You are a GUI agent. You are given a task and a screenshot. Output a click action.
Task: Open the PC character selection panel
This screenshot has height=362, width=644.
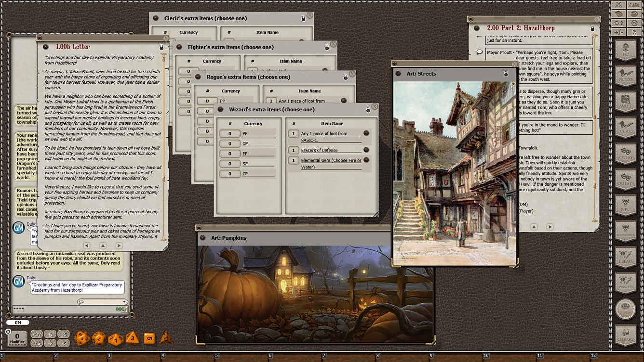click(x=626, y=51)
